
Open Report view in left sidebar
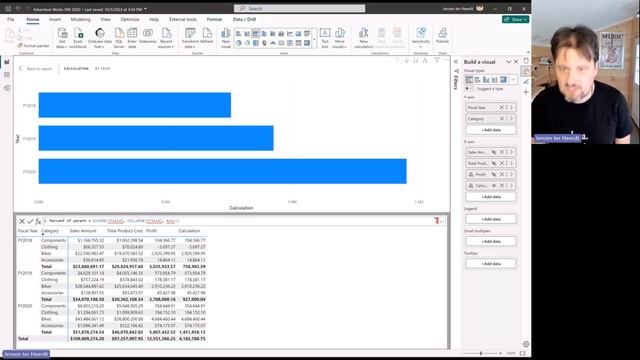pos(7,62)
